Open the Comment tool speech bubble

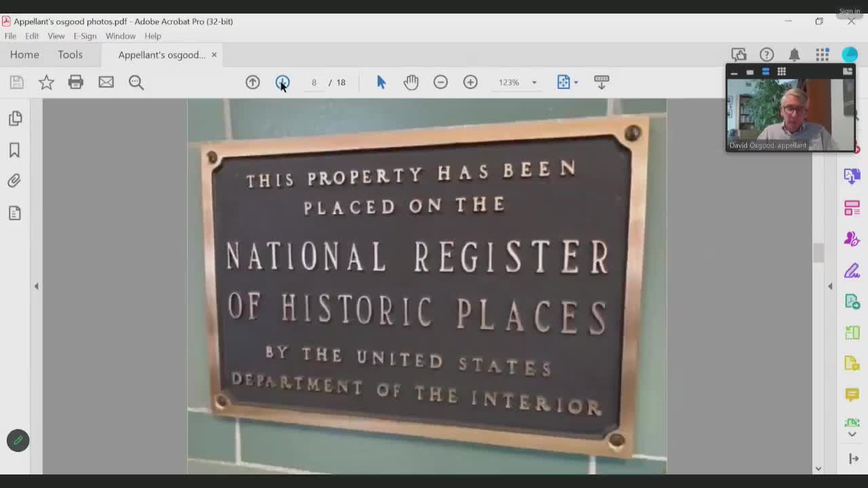click(x=852, y=394)
